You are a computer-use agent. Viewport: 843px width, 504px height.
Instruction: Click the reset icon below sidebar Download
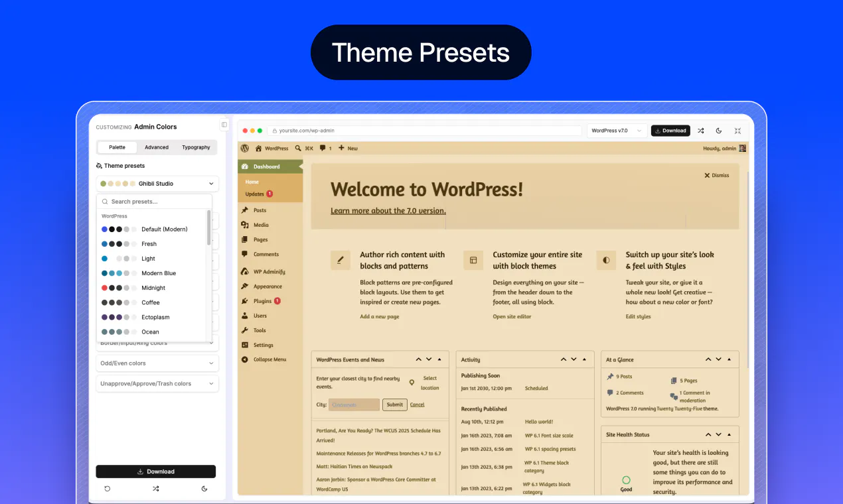[108, 489]
